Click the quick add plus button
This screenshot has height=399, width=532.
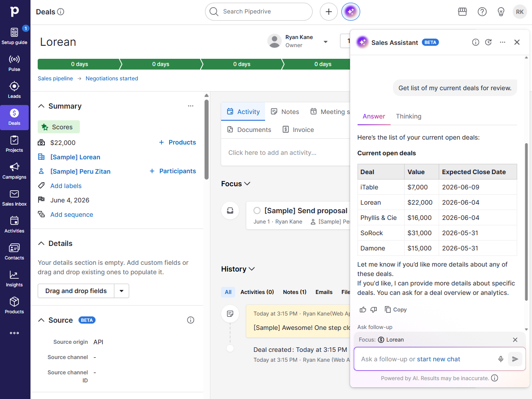tap(328, 12)
